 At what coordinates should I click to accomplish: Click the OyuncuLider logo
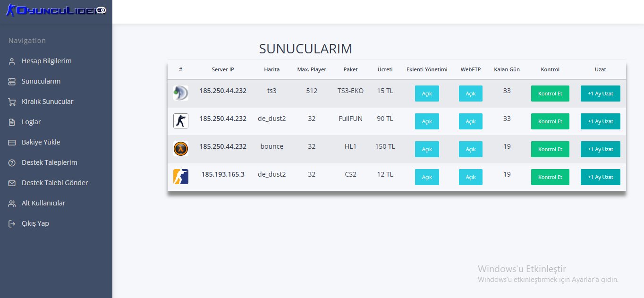[56, 9]
